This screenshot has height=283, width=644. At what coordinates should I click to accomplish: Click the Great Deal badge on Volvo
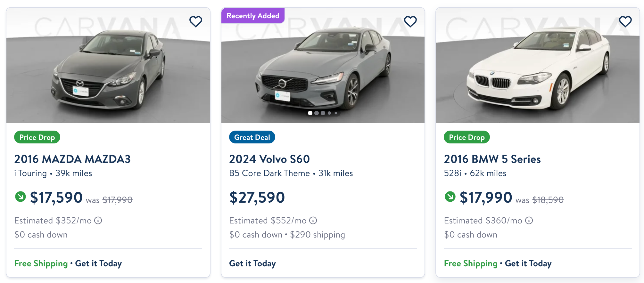252,137
